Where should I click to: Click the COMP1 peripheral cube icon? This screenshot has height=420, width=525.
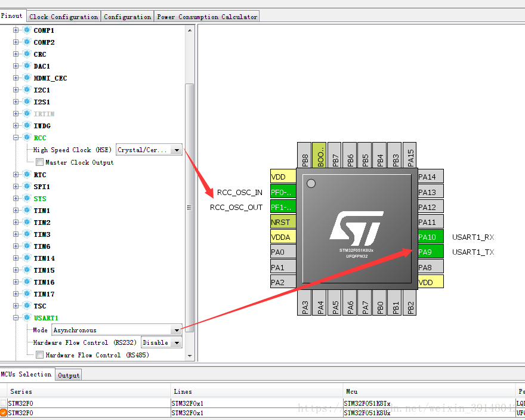[x=27, y=30]
